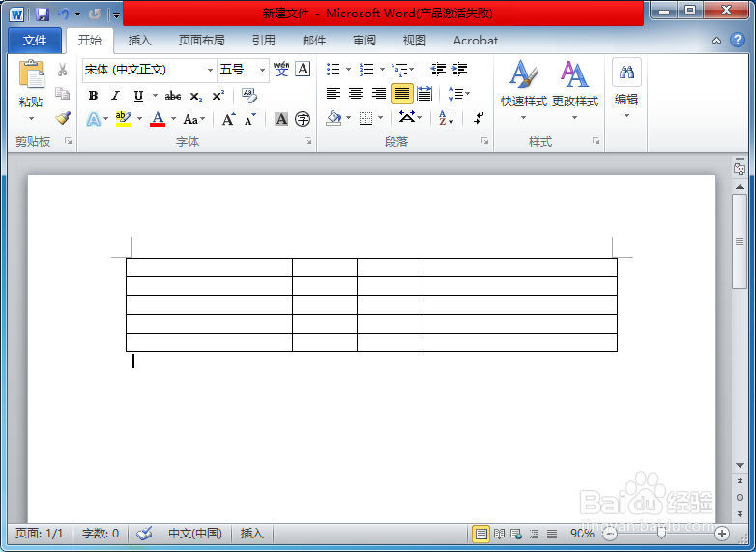Toggle subscript formatting
Image resolution: width=756 pixels, height=552 pixels.
click(195, 96)
